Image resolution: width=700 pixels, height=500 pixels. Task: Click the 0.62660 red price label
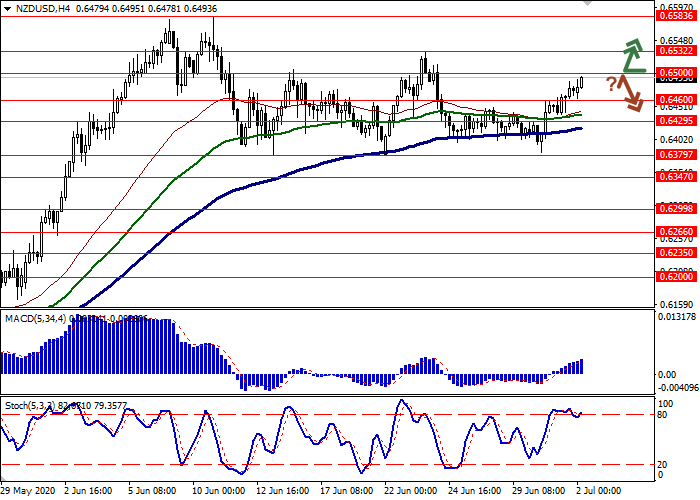674,231
